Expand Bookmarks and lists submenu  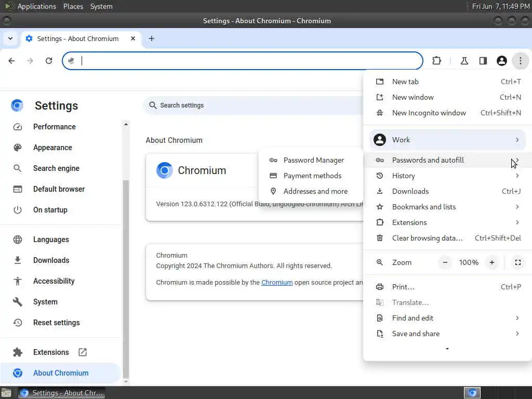(447, 207)
